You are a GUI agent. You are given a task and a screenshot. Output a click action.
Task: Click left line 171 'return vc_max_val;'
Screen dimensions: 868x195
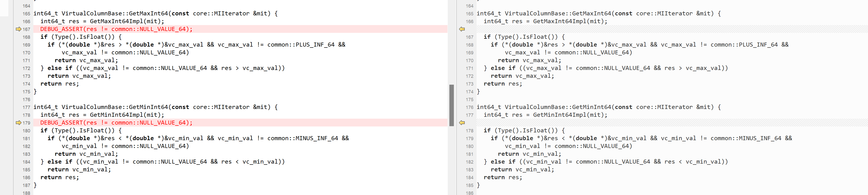point(86,60)
